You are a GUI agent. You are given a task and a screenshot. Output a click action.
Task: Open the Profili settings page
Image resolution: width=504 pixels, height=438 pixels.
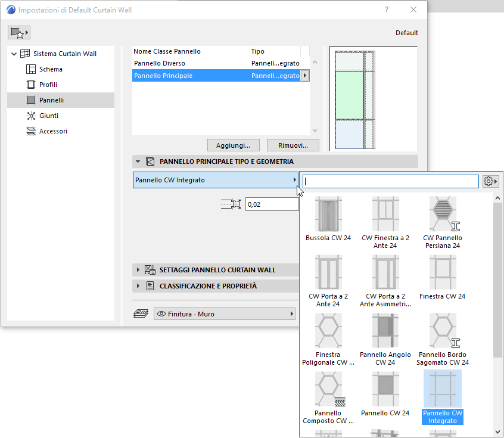pos(48,85)
